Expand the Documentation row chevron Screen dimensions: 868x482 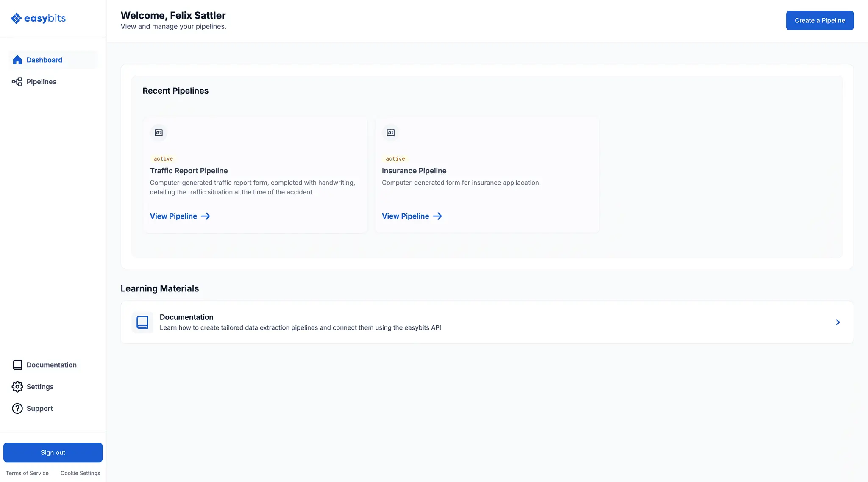click(837, 322)
